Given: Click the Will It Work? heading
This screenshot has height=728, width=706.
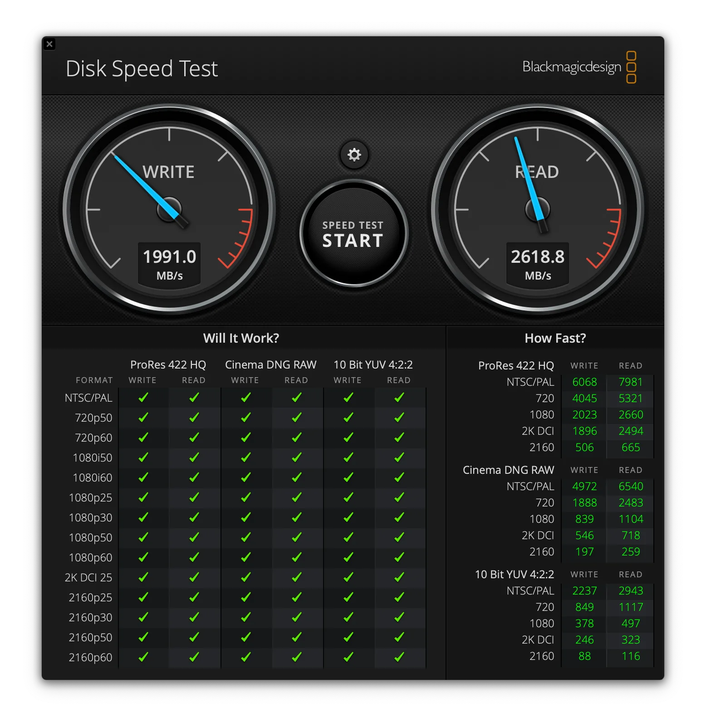Looking at the screenshot, I should [241, 338].
